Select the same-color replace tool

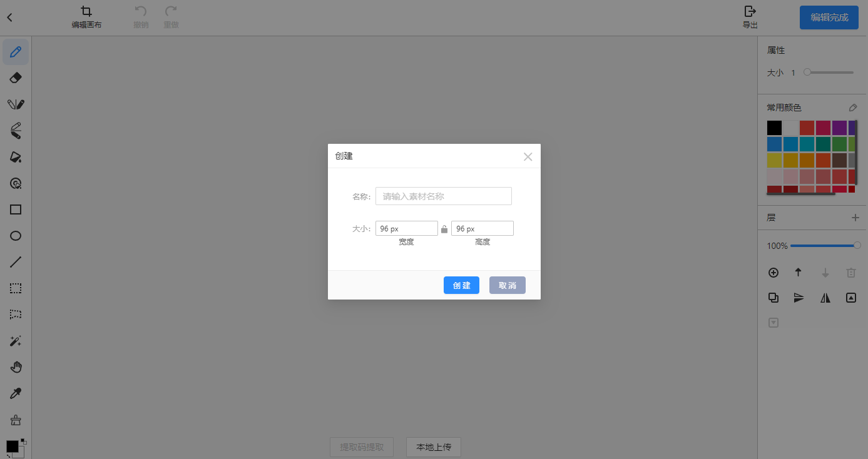point(16,183)
